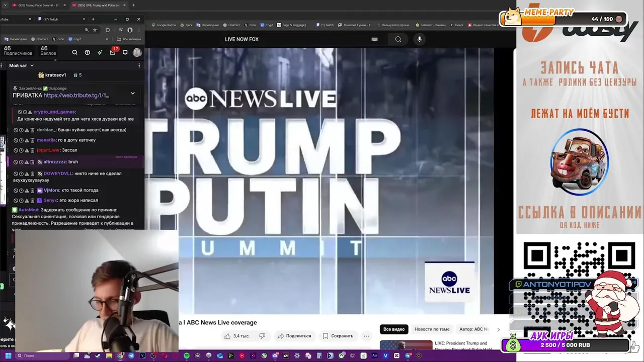Show more filter chips arrow beside Автор: ABC
The width and height of the screenshot is (644, 362).
pyautogui.click(x=498, y=329)
